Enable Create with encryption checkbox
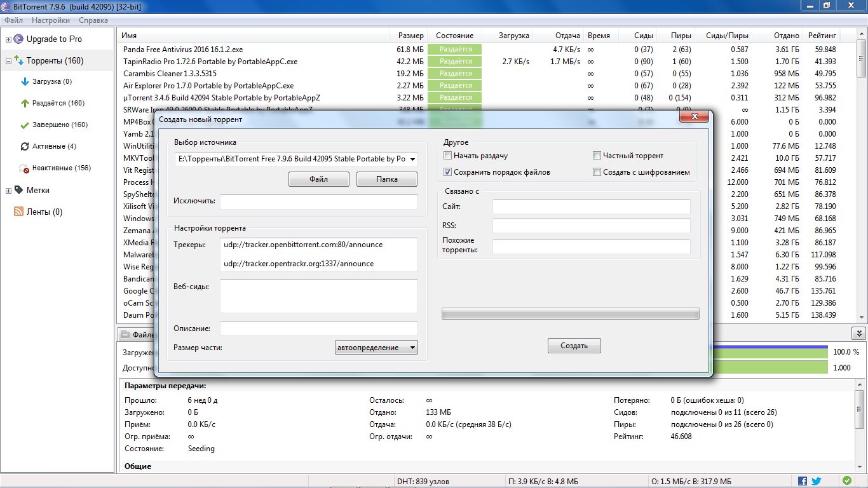This screenshot has height=488, width=868. tap(597, 172)
